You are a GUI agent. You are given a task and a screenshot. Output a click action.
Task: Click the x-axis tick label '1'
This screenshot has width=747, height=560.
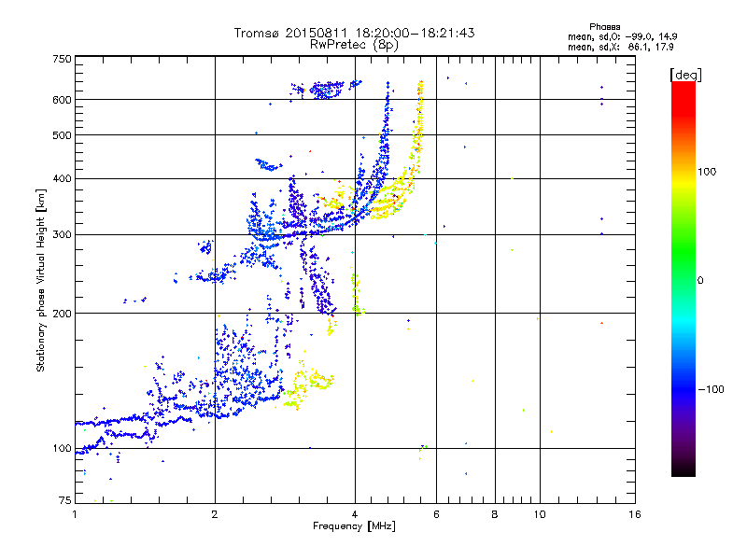pos(75,514)
